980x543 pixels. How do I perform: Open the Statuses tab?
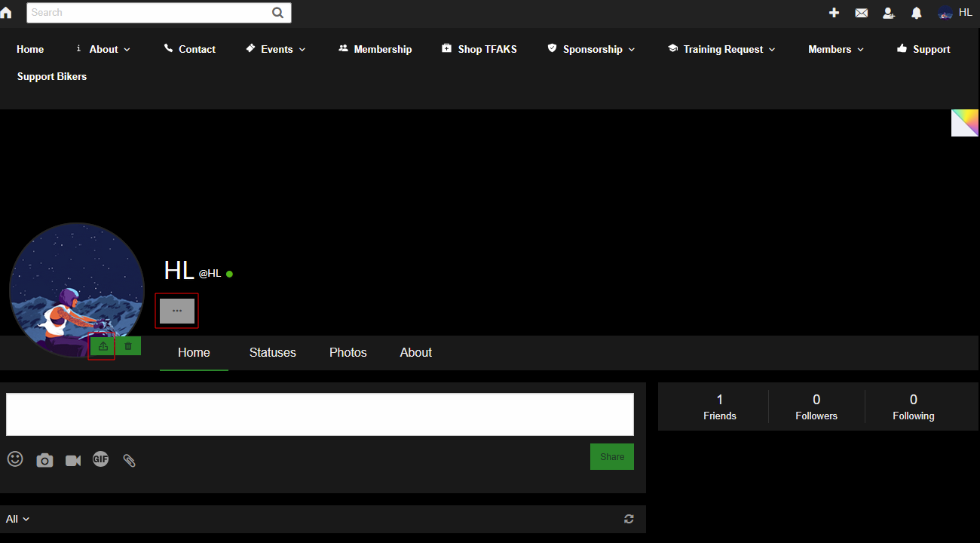pyautogui.click(x=272, y=353)
